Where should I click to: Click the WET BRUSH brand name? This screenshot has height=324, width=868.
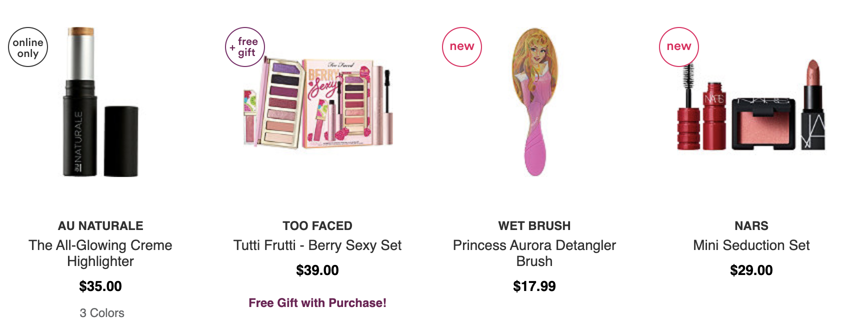[534, 226]
